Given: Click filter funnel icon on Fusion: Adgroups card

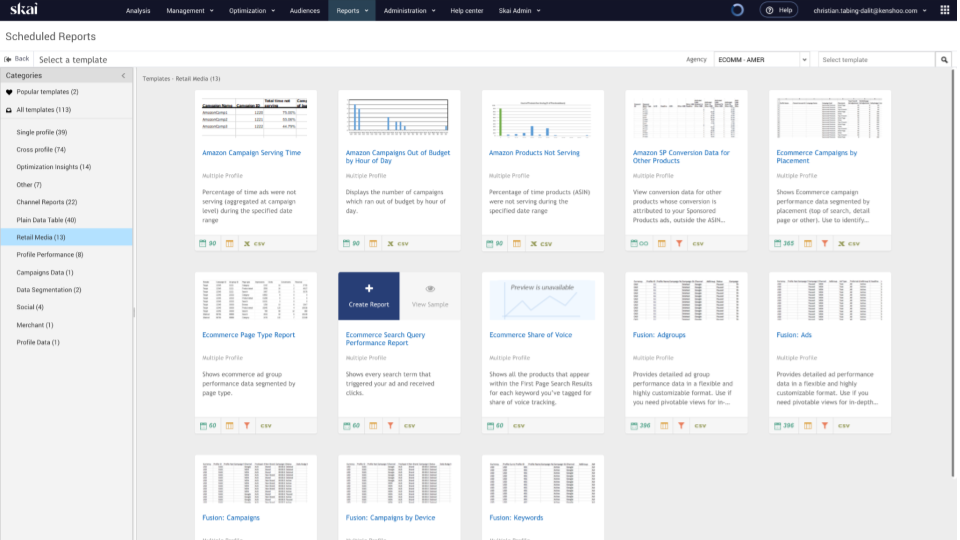Looking at the screenshot, I should tap(681, 426).
